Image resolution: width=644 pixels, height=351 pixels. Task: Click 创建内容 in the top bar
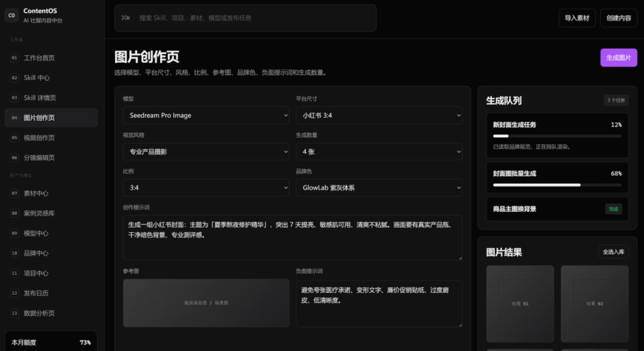(x=619, y=18)
